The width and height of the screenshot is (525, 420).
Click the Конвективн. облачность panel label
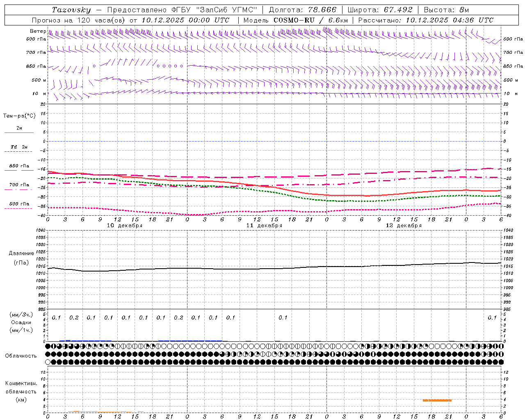[x=21, y=388]
